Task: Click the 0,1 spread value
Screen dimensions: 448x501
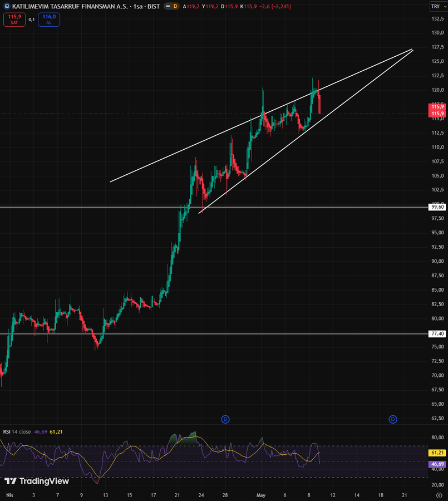Action: 31,19
